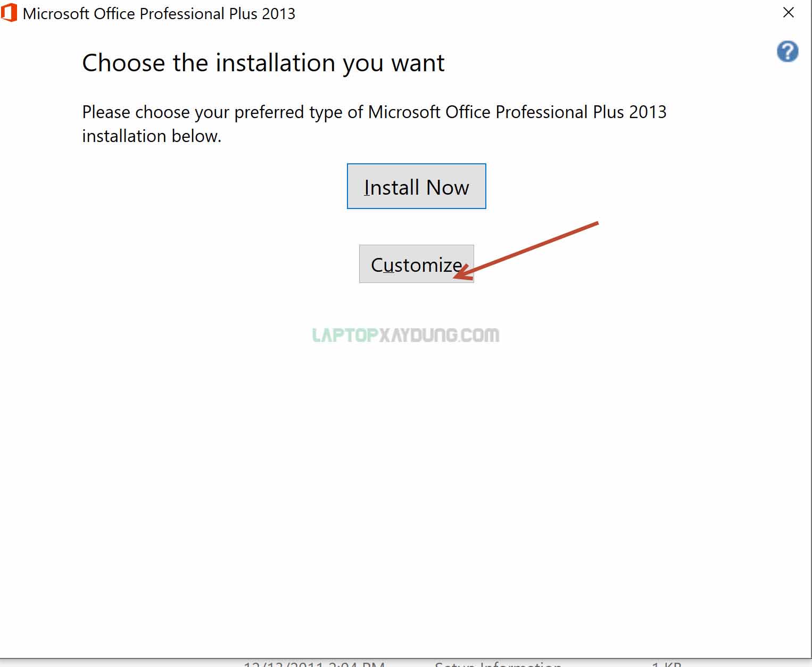Close the Office setup window
Viewport: 812px width, 667px height.
pyautogui.click(x=789, y=12)
